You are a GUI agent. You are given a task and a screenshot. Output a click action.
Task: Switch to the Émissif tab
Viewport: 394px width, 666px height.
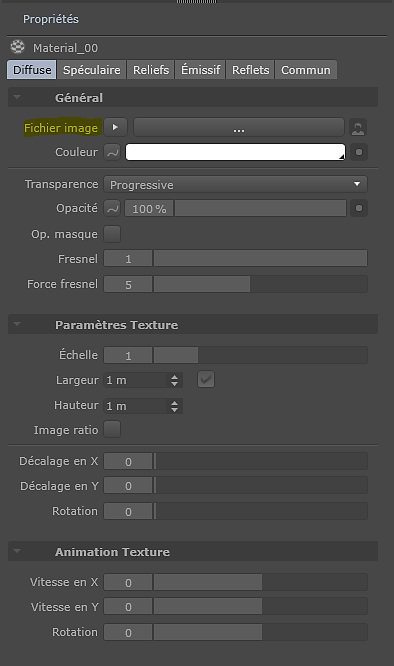tap(200, 70)
